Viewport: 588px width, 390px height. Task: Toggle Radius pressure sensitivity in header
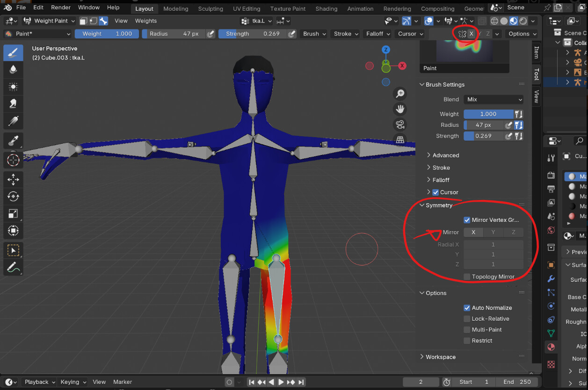(x=211, y=34)
